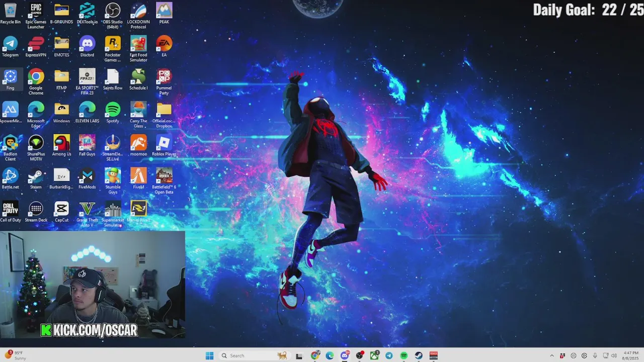Screen dimensions: 644x362
Task: Open Spotify from the taskbar
Action: click(x=404, y=355)
